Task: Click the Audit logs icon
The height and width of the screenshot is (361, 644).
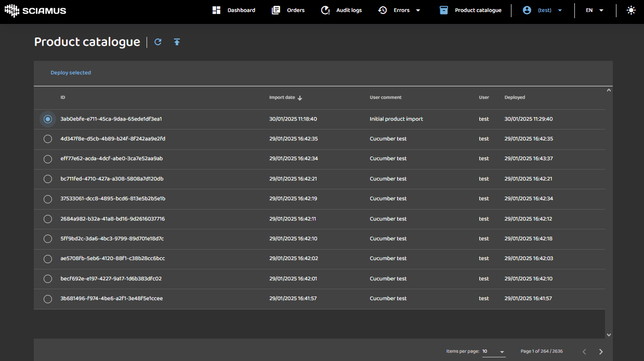Action: pyautogui.click(x=325, y=10)
